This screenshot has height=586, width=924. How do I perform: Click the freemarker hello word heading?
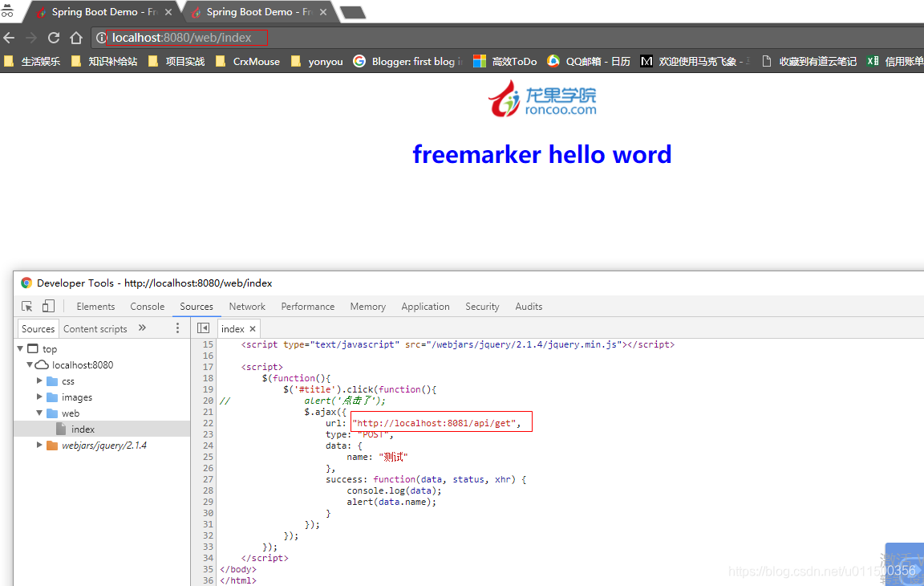coord(541,154)
